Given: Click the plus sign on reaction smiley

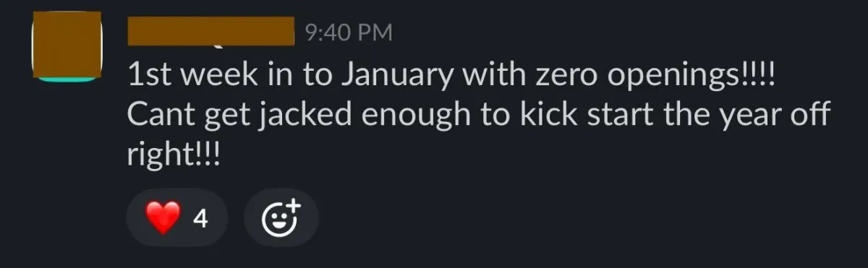Looking at the screenshot, I should [292, 206].
